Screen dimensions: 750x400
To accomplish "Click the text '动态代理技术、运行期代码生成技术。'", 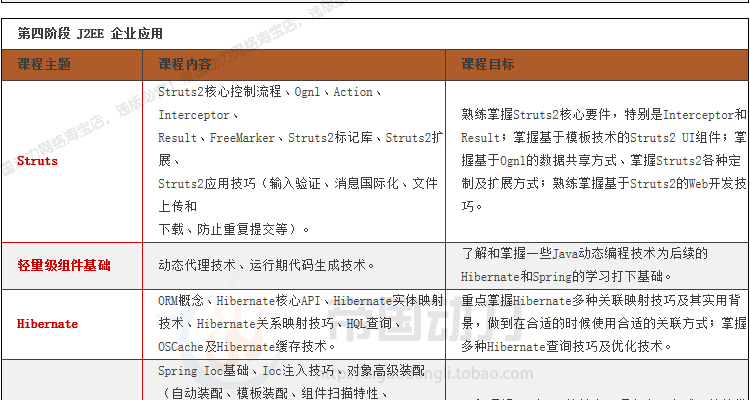I will (266, 266).
